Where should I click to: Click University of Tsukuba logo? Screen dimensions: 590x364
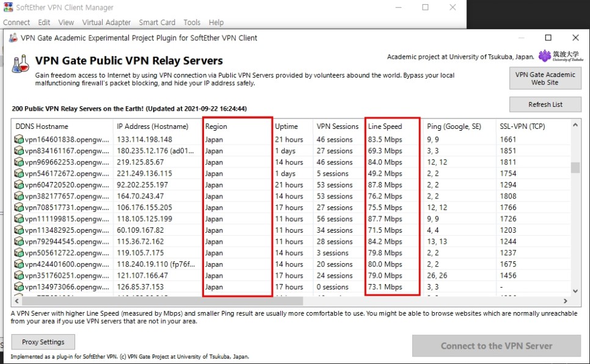point(561,56)
